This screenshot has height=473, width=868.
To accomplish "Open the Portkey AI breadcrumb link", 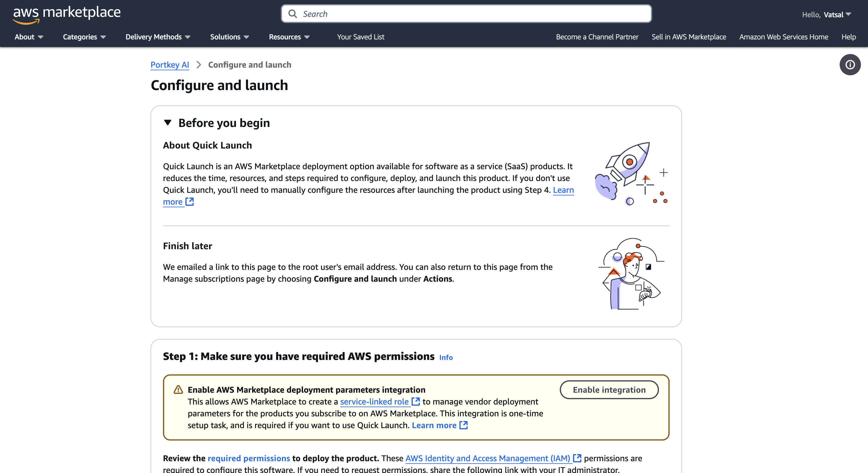I will 169,65.
